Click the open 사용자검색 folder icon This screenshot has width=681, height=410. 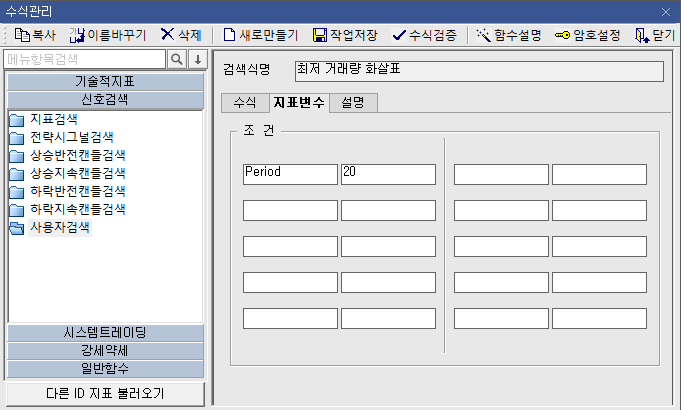point(17,228)
